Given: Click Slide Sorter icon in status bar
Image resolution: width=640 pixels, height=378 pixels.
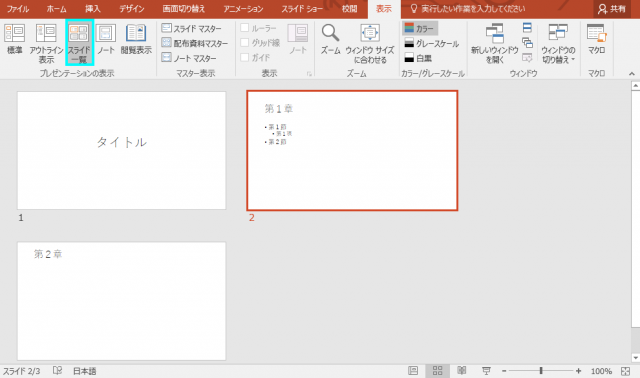Looking at the screenshot, I should coord(438,371).
